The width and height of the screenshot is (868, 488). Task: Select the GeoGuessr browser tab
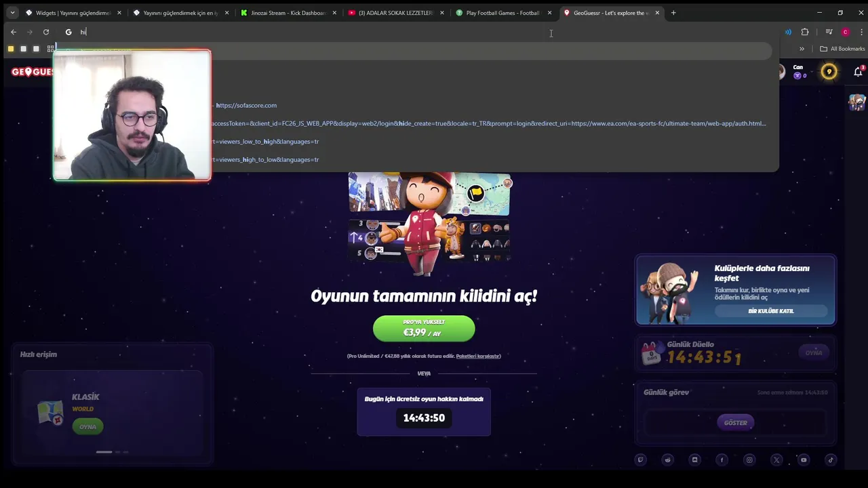point(612,13)
